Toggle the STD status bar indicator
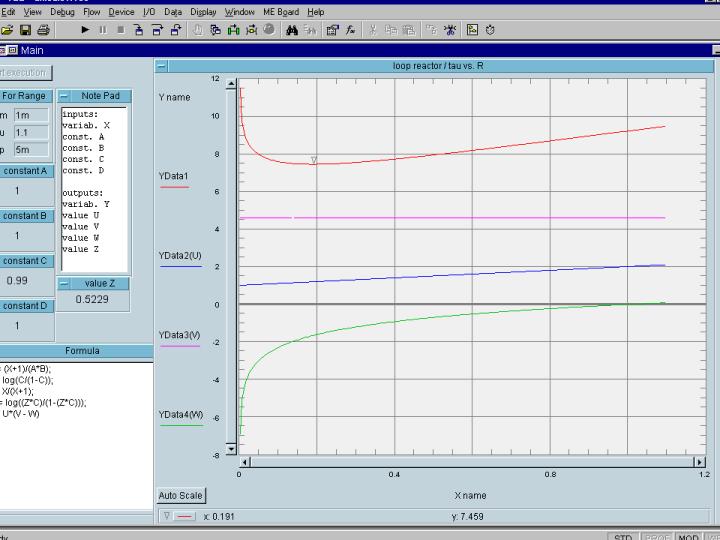Screen dimensions: 720x540 pos(623,537)
